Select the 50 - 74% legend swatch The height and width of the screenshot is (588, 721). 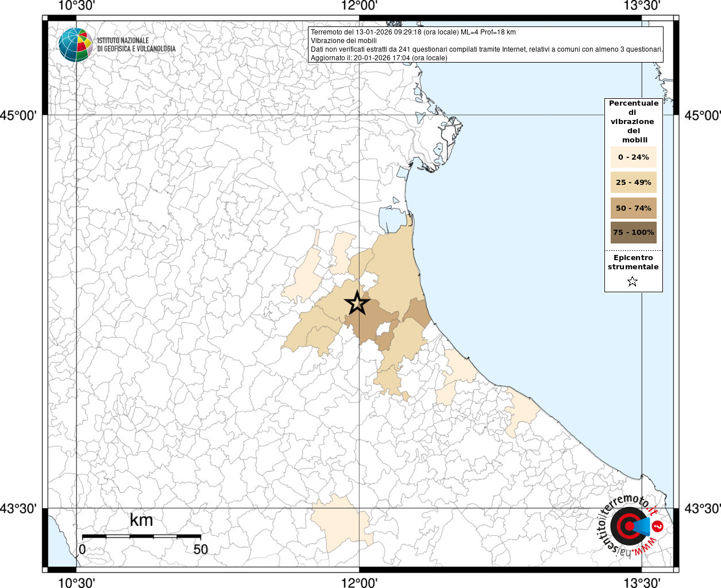point(633,208)
